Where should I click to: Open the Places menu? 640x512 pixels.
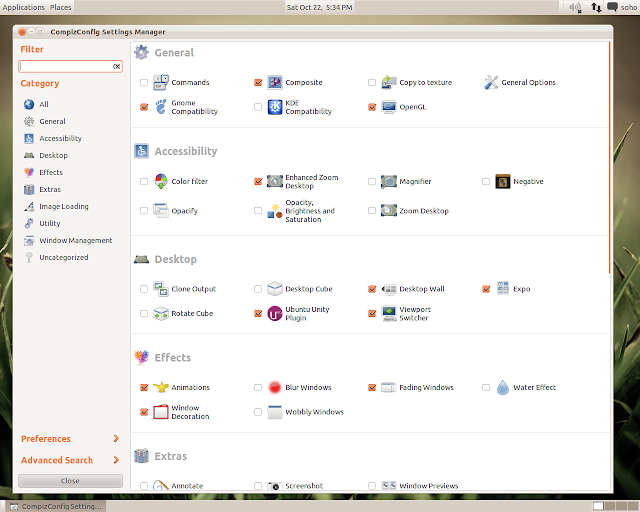(60, 7)
